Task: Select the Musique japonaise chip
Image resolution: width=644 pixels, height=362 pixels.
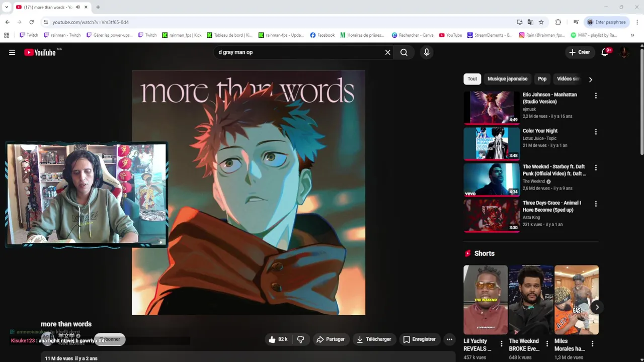Action: coord(507,79)
